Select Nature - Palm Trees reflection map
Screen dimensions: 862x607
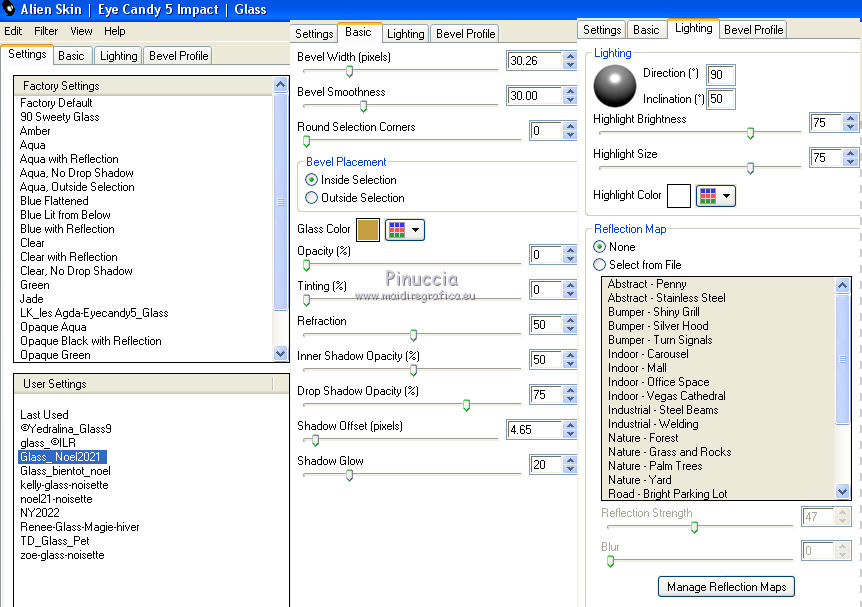[655, 466]
